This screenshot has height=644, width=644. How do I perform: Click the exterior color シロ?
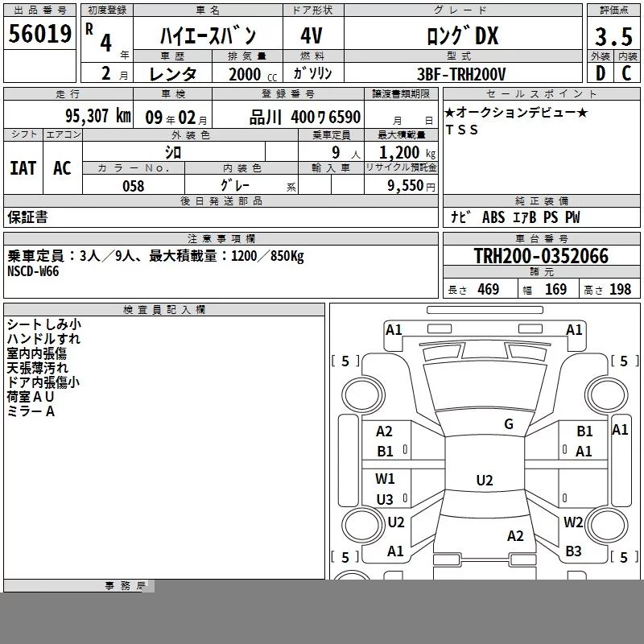tap(173, 152)
